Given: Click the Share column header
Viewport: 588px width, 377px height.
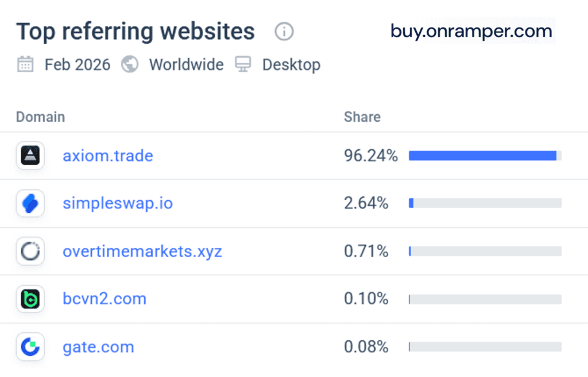Looking at the screenshot, I should tap(362, 116).
